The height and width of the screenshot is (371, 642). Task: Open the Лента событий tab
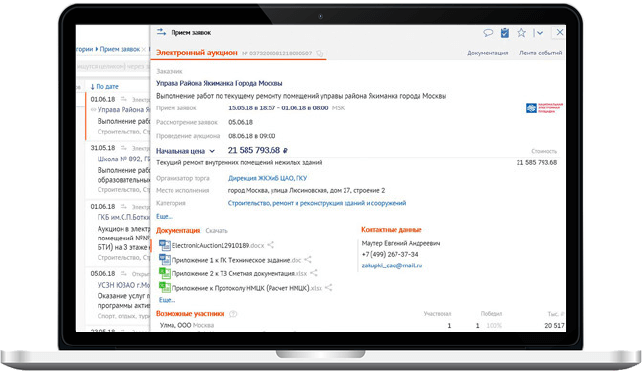click(x=540, y=53)
